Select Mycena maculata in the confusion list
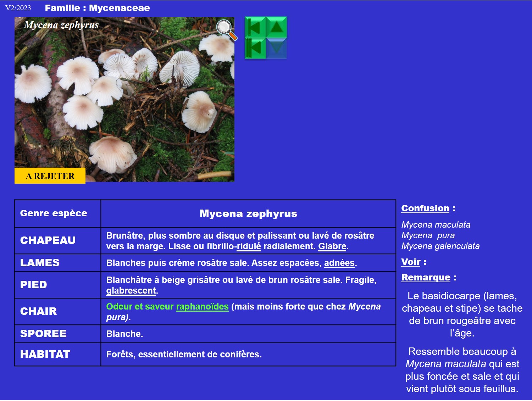This screenshot has height=401, width=532. click(436, 224)
